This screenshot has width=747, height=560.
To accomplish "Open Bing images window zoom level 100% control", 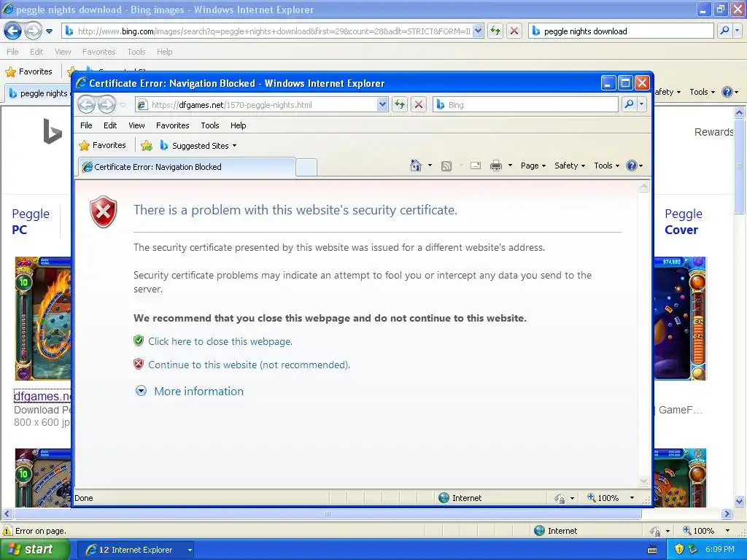I will (x=707, y=531).
